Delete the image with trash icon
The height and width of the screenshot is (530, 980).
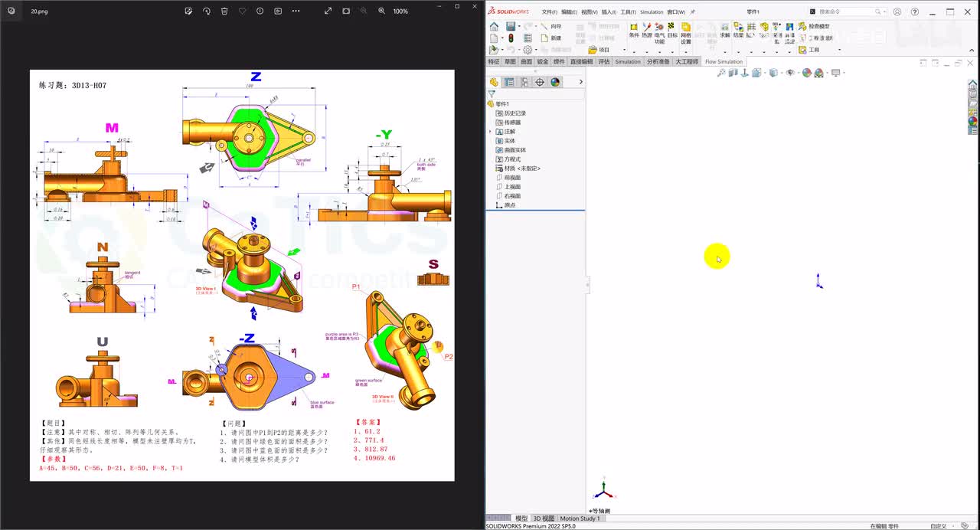pos(224,11)
